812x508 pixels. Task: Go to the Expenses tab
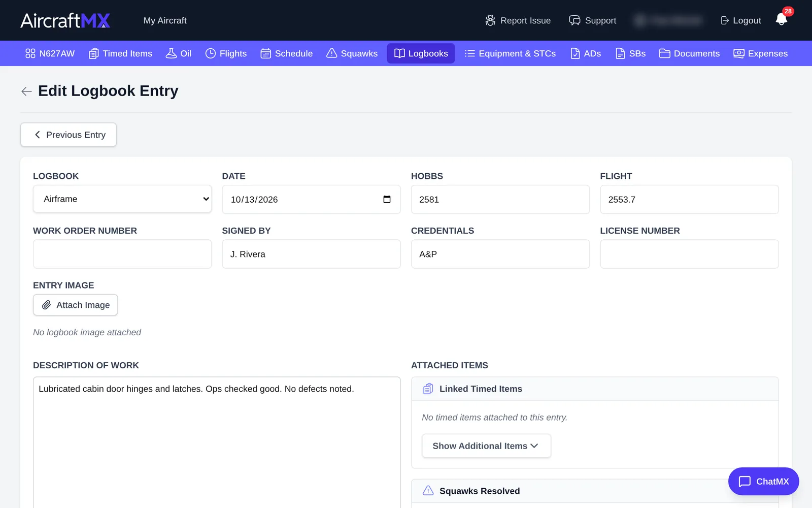tap(760, 53)
